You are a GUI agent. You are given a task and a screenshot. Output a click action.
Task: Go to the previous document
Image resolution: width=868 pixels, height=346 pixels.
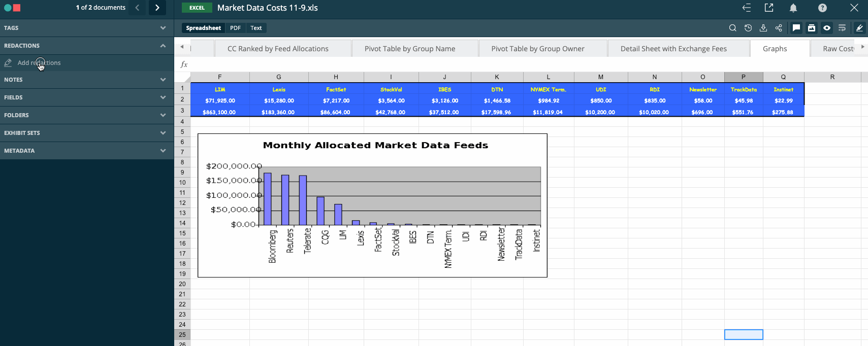(137, 8)
